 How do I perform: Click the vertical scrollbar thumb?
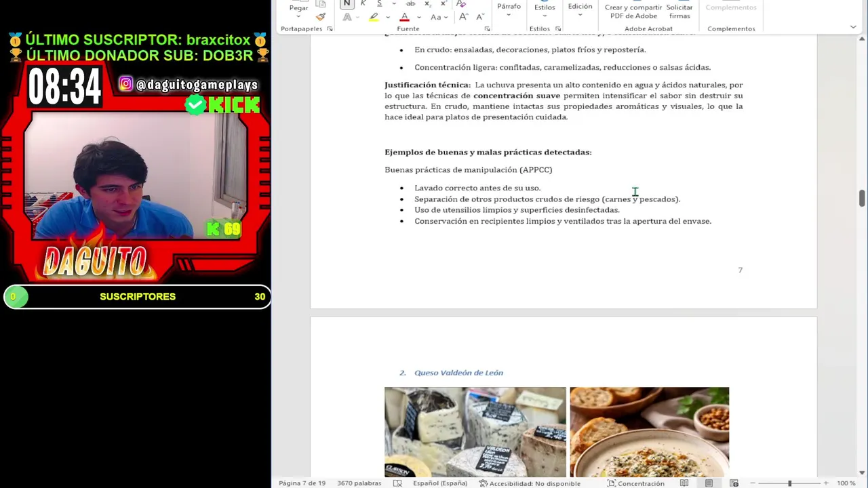click(x=862, y=198)
